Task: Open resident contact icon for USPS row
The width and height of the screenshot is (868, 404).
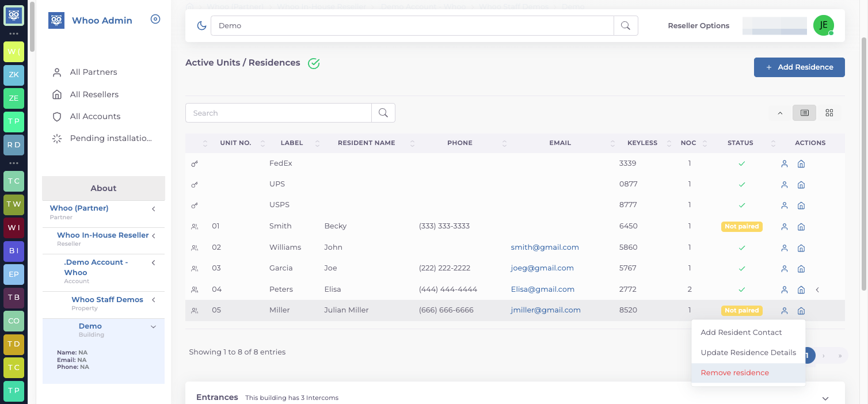Action: click(x=784, y=205)
